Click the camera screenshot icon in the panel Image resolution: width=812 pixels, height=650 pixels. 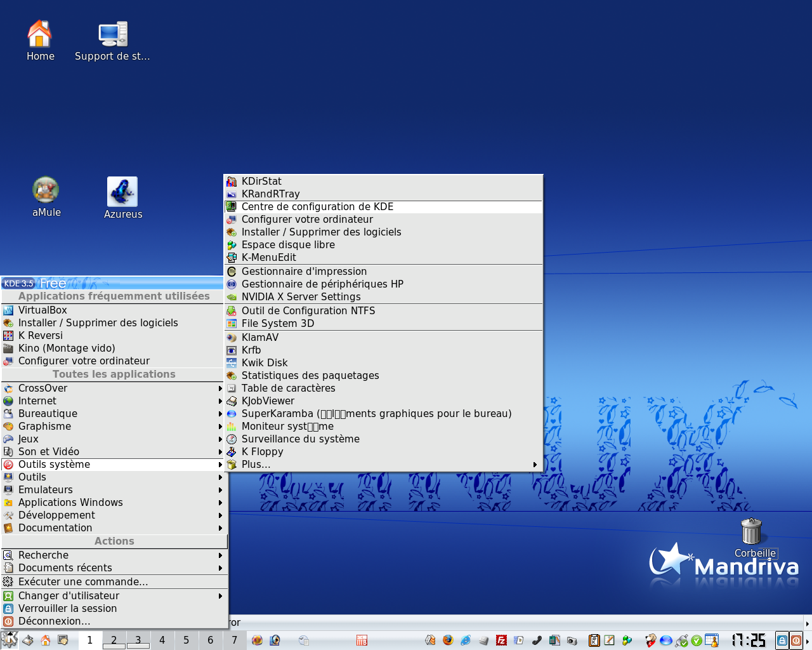[x=572, y=640]
